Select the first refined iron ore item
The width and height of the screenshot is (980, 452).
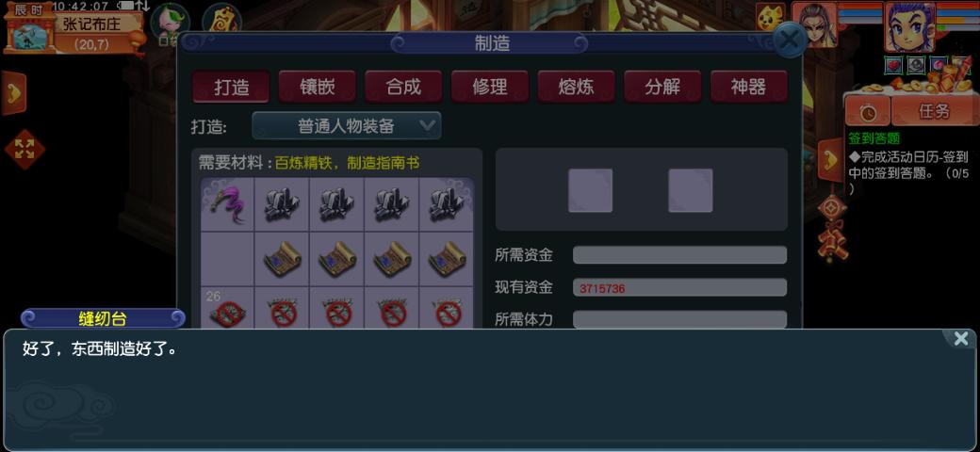[x=282, y=204]
